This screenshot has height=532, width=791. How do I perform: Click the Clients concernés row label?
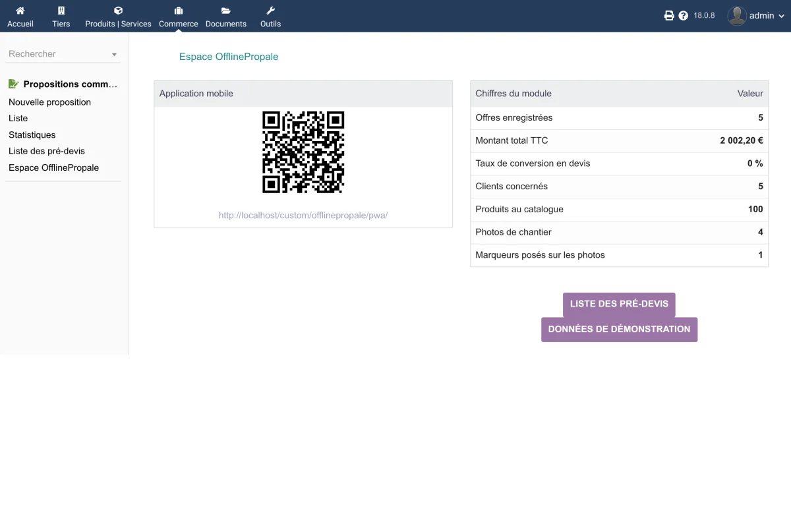[512, 186]
